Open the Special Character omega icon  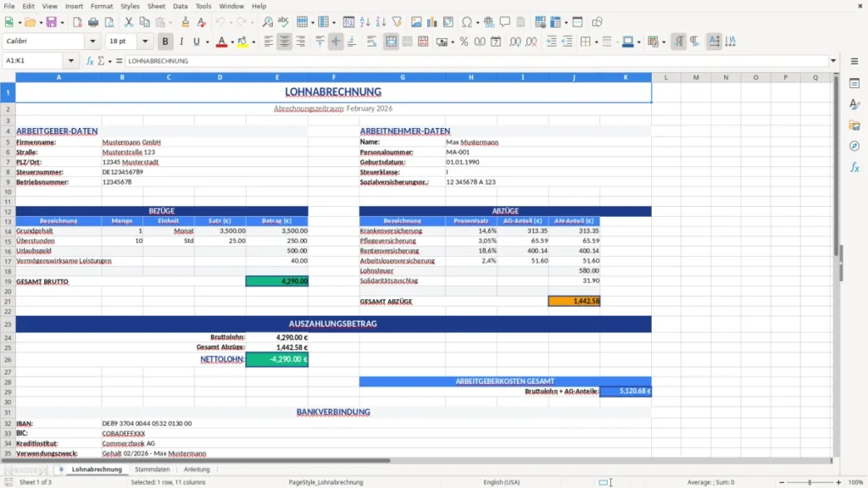(467, 22)
